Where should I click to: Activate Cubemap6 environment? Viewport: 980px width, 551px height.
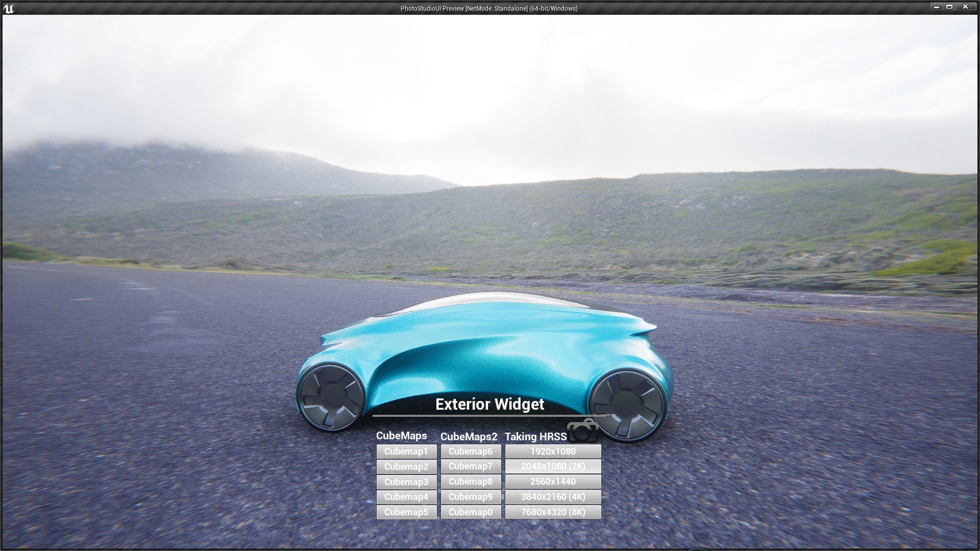(471, 452)
